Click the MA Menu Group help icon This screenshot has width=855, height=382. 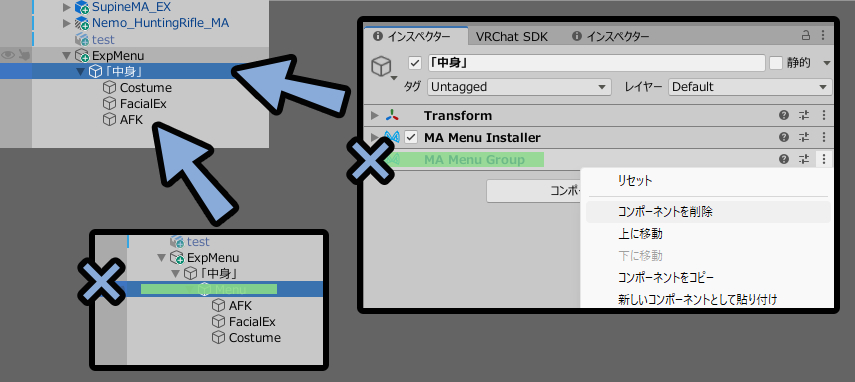point(784,159)
